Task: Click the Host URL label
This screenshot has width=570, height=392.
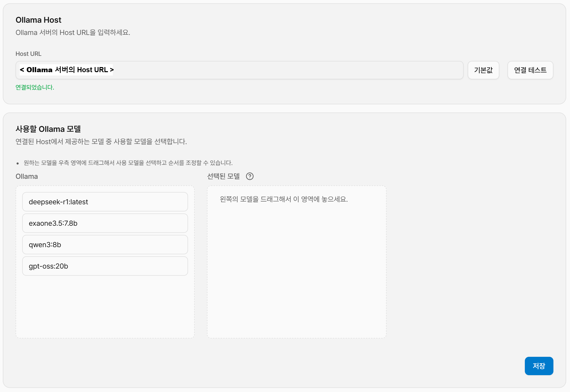Action: [x=28, y=54]
